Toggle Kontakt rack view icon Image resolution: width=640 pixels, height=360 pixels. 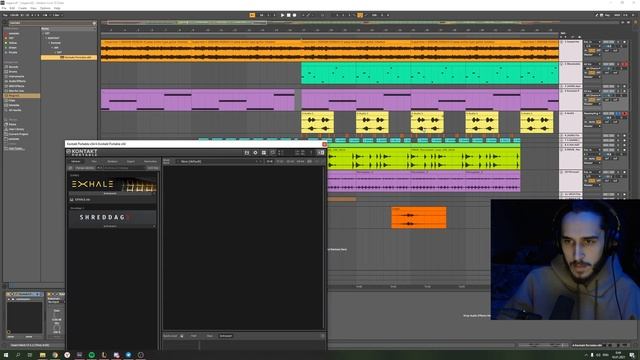(264, 153)
